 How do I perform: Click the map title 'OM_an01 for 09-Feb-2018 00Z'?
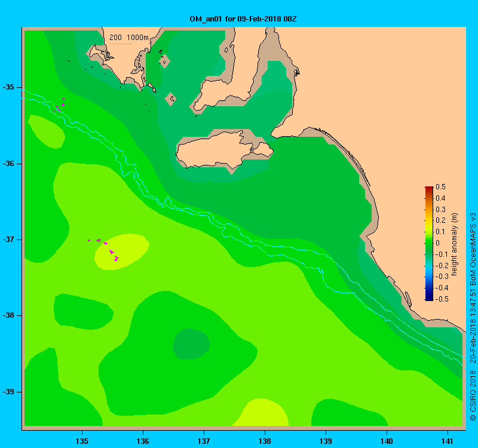pyautogui.click(x=243, y=19)
